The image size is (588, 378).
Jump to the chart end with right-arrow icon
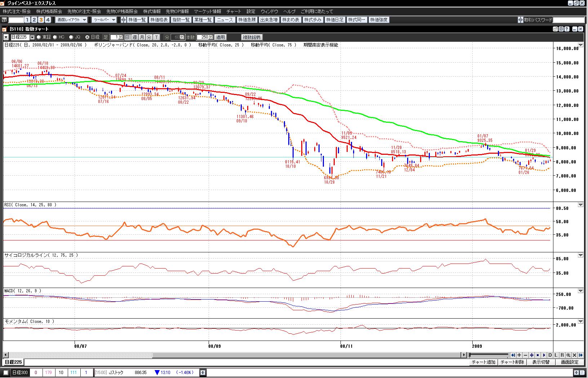(581, 355)
